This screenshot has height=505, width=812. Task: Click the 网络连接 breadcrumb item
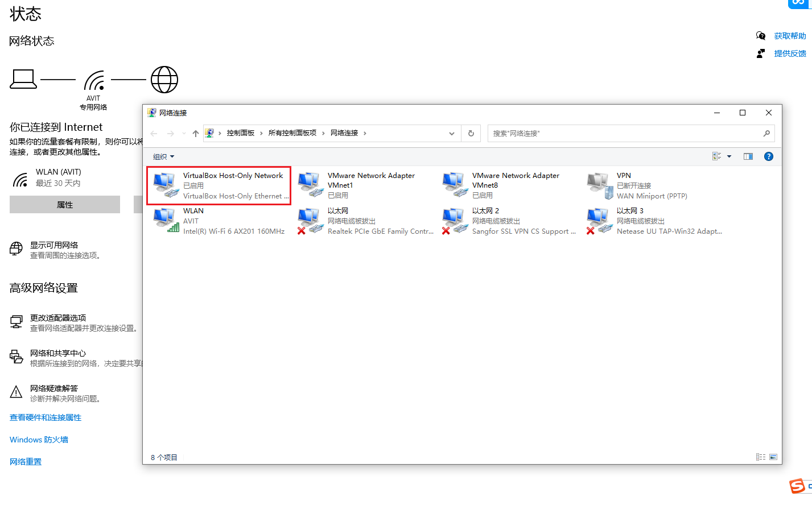pos(344,133)
